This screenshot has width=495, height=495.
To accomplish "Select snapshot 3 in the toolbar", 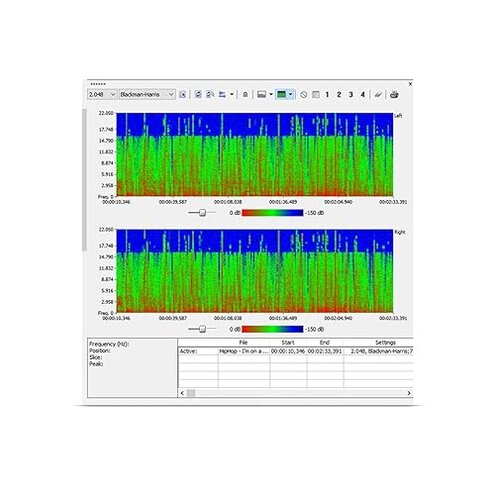I will 351,95.
